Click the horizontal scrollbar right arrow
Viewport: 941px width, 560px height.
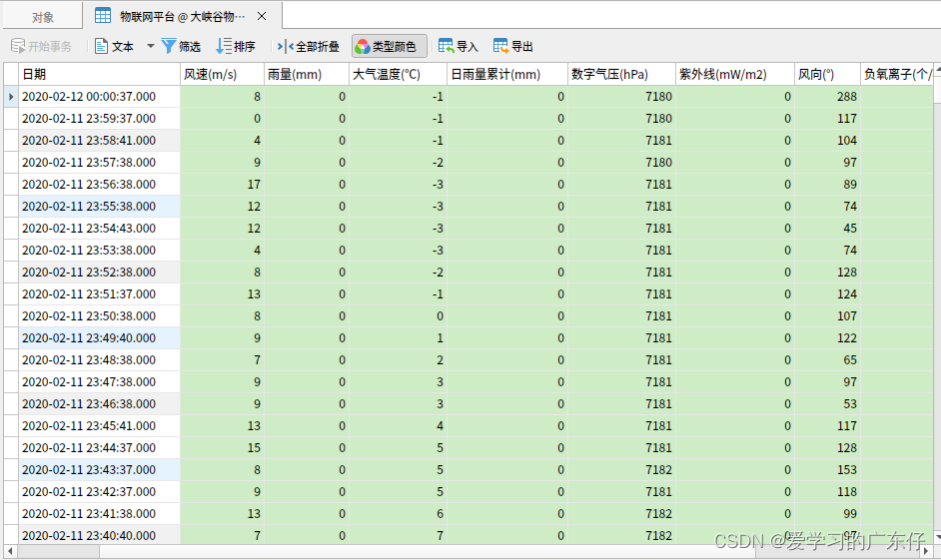927,551
